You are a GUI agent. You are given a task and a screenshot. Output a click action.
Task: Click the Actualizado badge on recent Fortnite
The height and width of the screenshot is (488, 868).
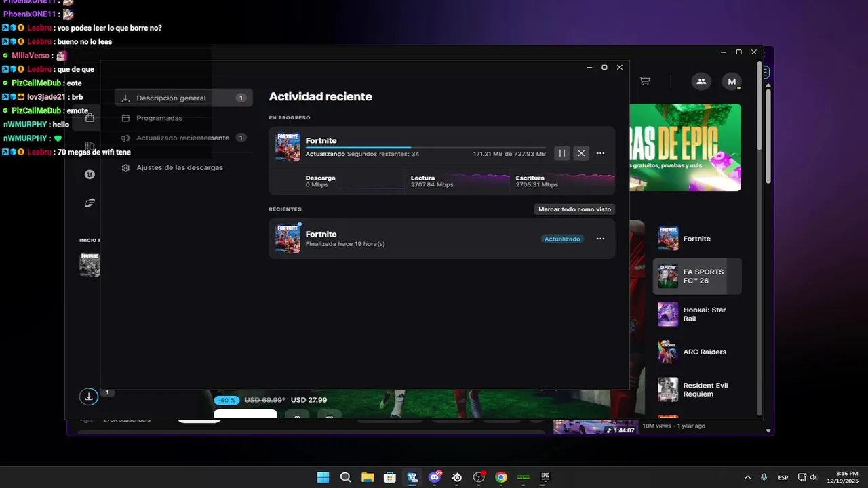[x=562, y=239]
